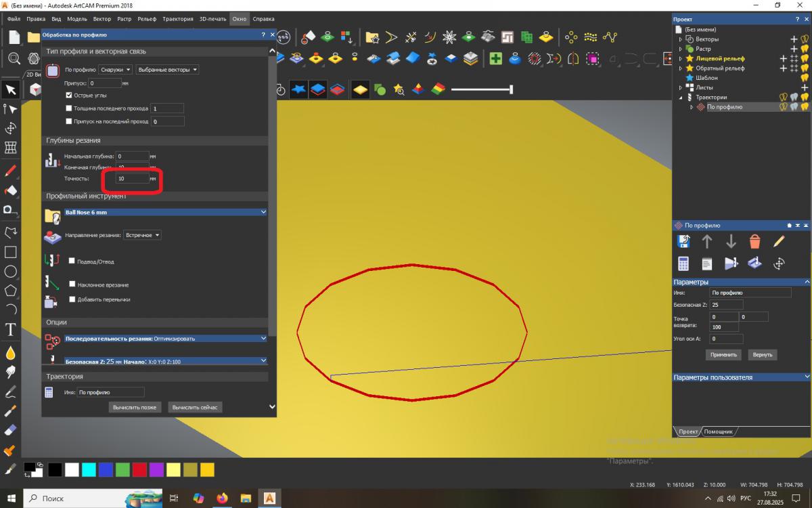Open the Направление резания Встречное dropdown
This screenshot has height=508, width=812.
pos(143,235)
